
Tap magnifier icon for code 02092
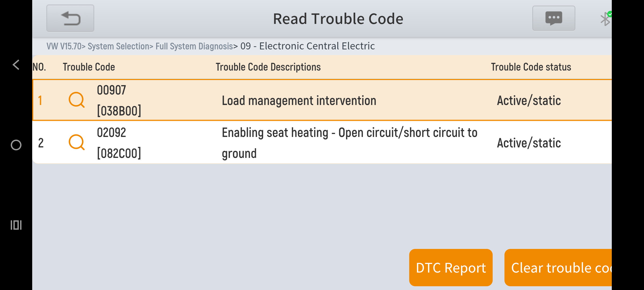(77, 142)
